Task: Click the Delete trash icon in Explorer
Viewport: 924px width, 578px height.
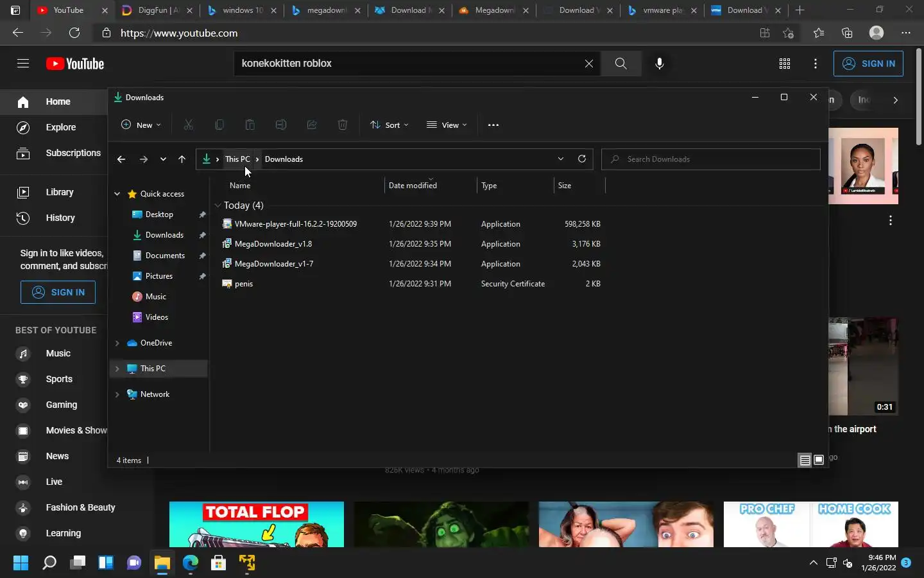Action: pos(343,125)
